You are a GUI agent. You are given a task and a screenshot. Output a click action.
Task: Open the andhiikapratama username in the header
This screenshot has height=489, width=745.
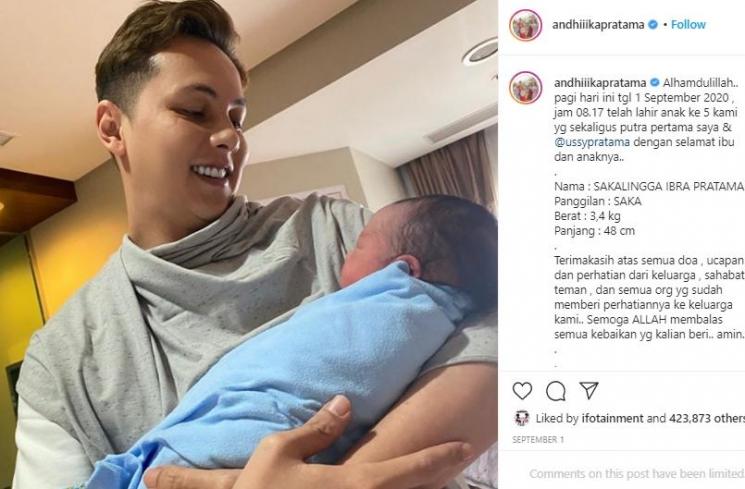point(598,24)
